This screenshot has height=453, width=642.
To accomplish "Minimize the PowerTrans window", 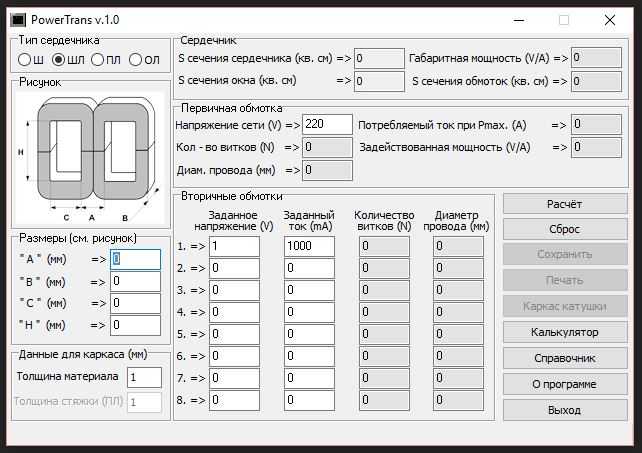I will point(519,20).
